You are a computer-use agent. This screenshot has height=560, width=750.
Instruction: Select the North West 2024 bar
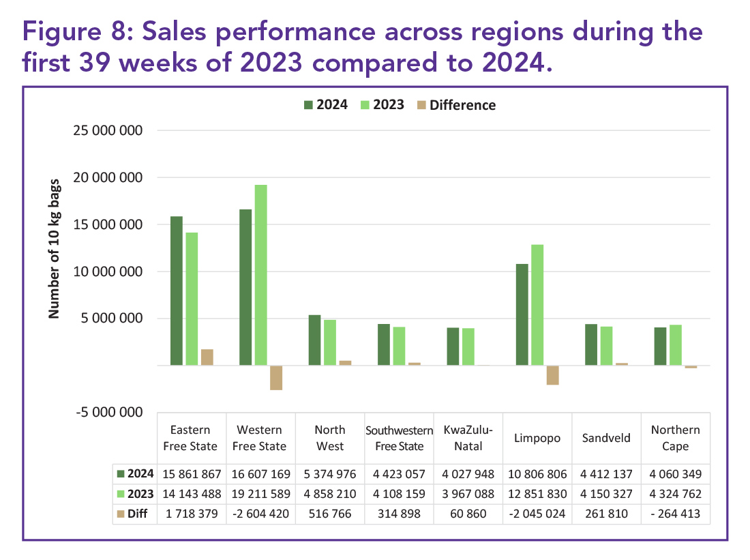tap(314, 340)
